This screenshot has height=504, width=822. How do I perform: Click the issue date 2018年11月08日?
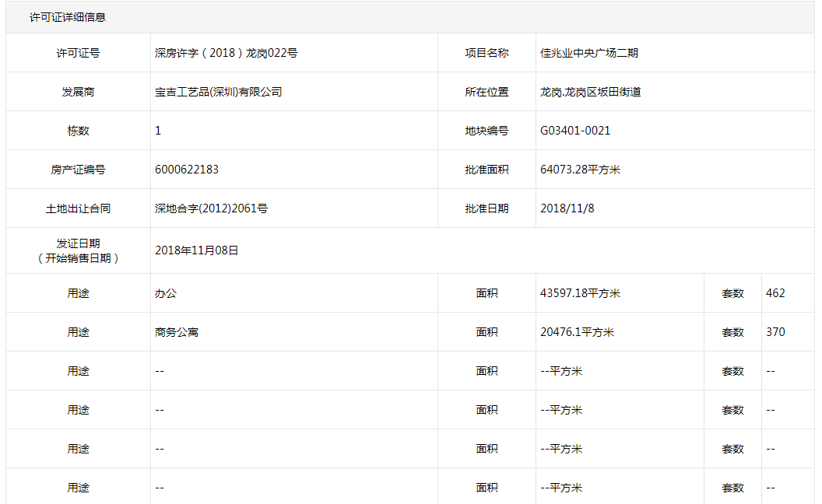click(x=197, y=250)
